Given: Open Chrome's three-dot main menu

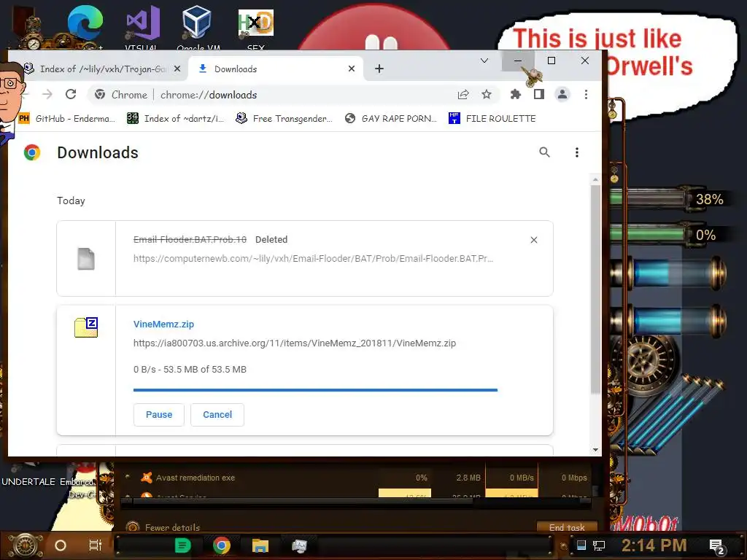Looking at the screenshot, I should click(586, 94).
